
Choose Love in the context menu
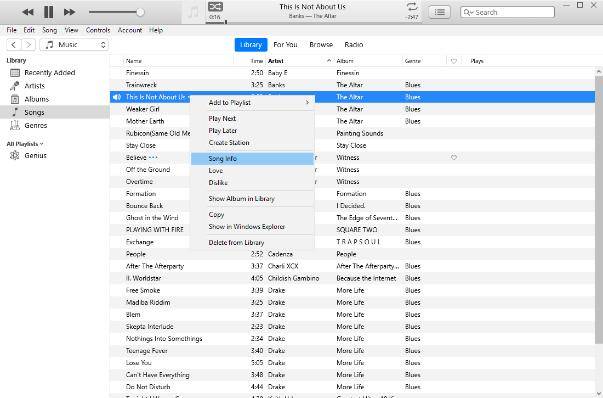click(252, 171)
